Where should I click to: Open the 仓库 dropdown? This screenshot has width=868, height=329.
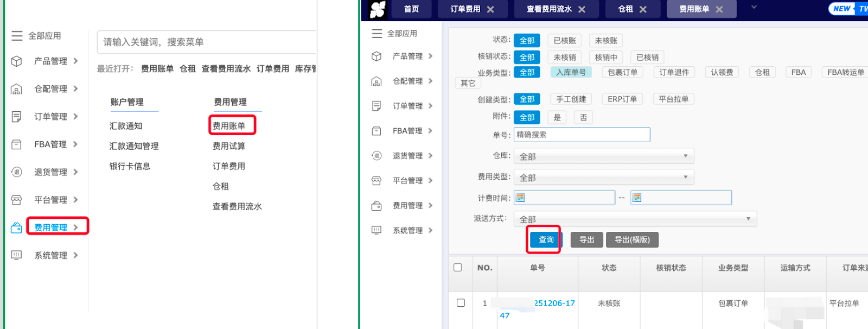tap(603, 156)
